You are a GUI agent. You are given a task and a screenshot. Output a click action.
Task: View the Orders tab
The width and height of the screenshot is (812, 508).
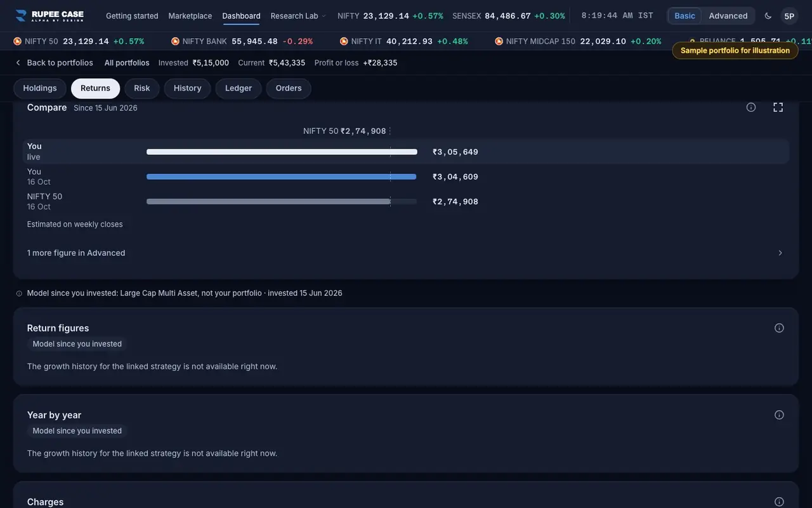[289, 88]
